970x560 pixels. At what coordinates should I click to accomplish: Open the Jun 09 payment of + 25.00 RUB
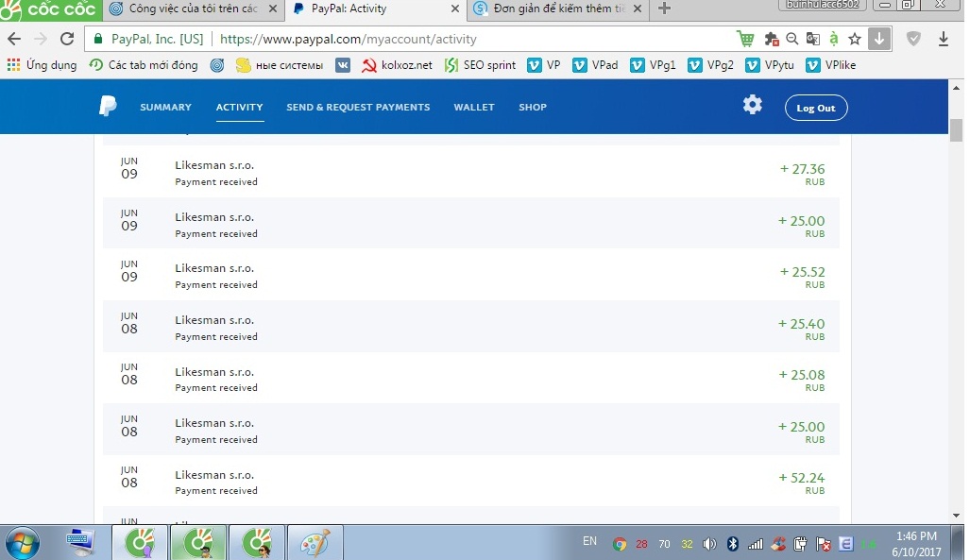[x=470, y=224]
